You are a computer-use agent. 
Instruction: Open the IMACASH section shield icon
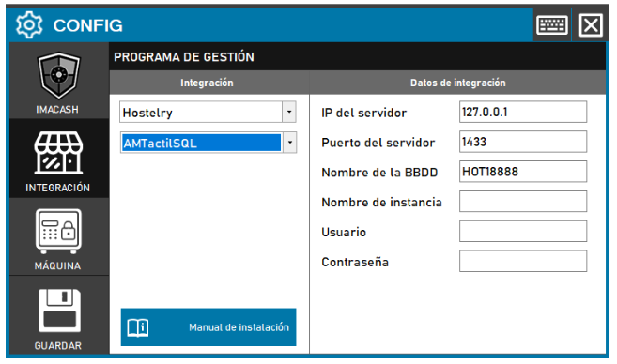click(x=58, y=75)
